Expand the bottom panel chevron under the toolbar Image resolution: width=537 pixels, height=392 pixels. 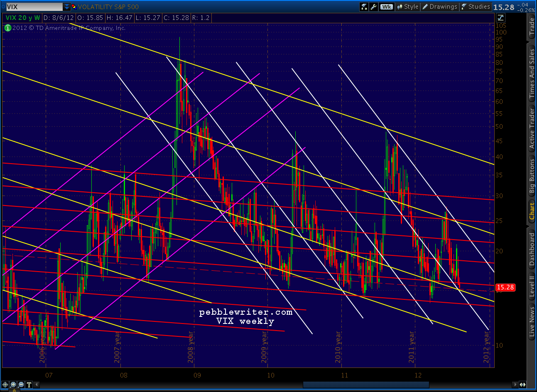tap(15, 390)
